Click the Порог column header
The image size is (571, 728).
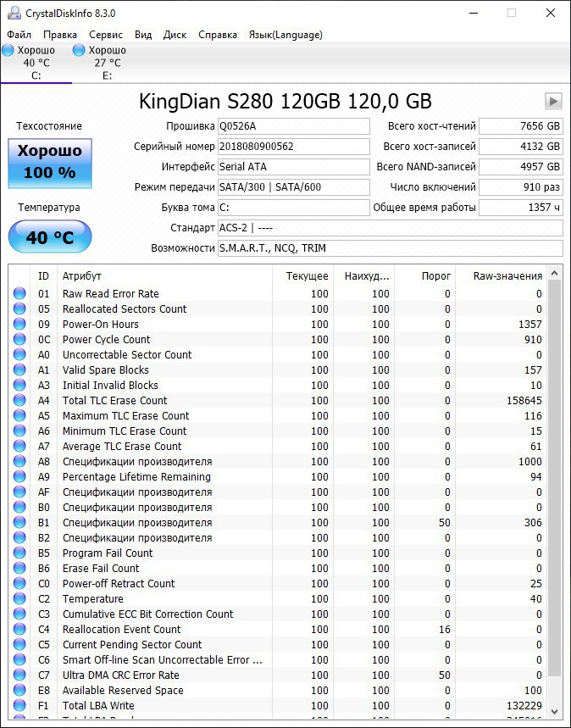[424, 275]
